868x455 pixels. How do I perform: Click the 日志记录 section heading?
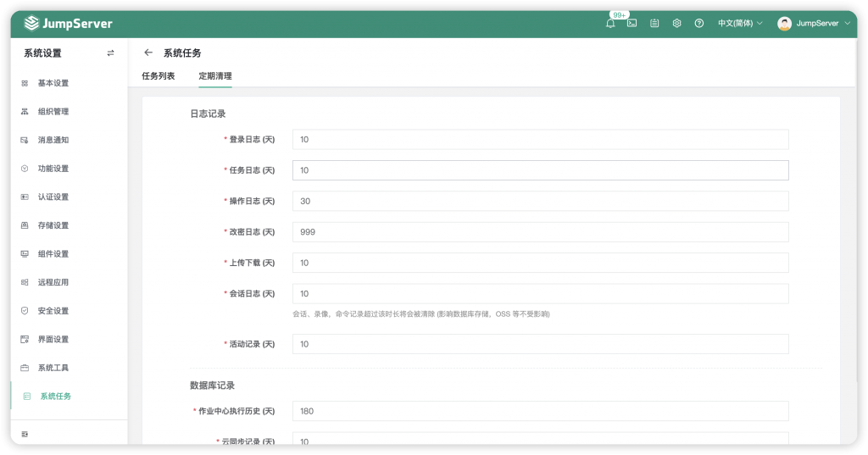(x=208, y=114)
